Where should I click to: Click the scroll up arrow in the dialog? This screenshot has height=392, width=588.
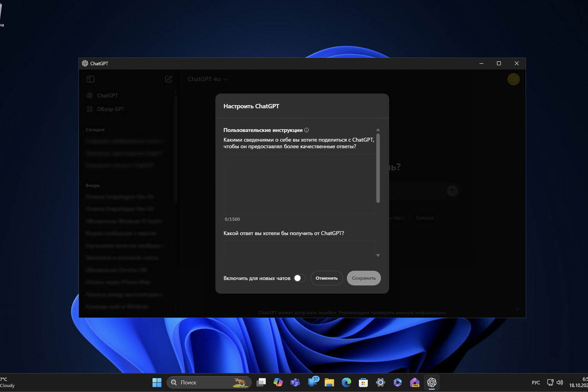(x=378, y=130)
